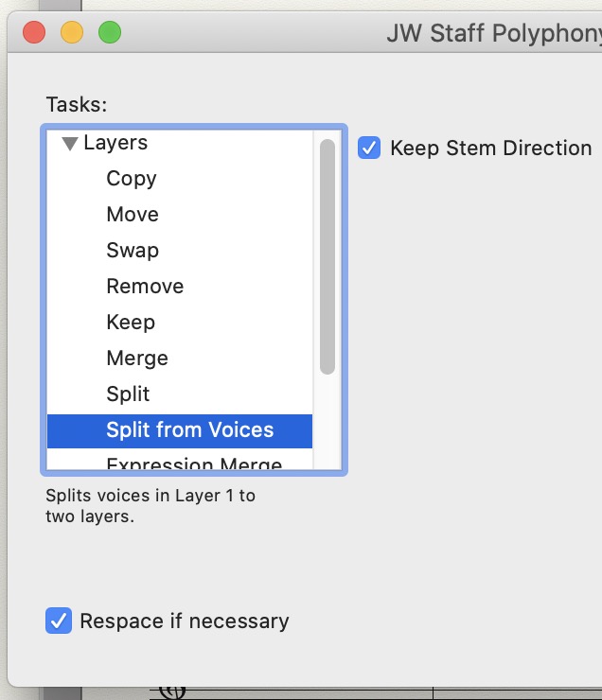Collapse the Layers disclosure triangle
This screenshot has width=602, height=700.
coord(69,144)
